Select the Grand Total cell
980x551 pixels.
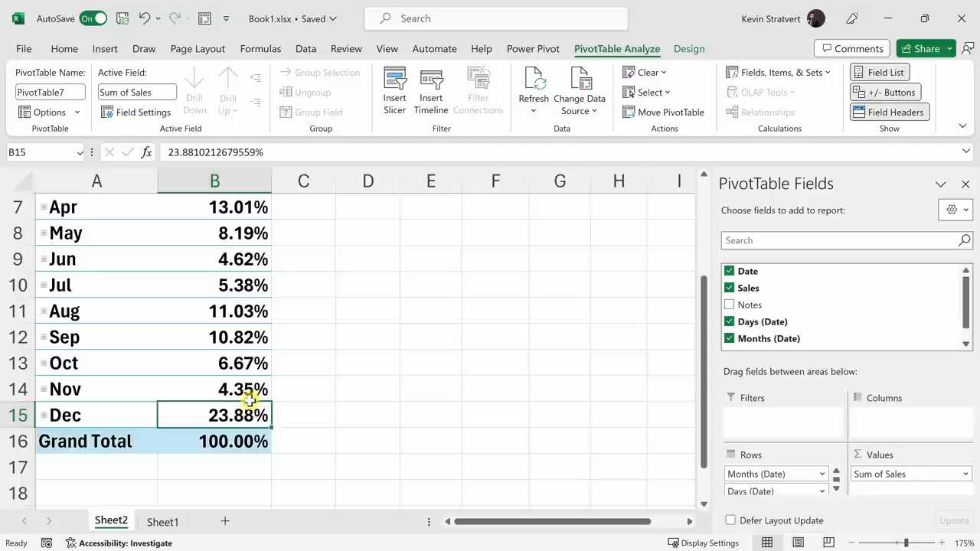[96, 442]
